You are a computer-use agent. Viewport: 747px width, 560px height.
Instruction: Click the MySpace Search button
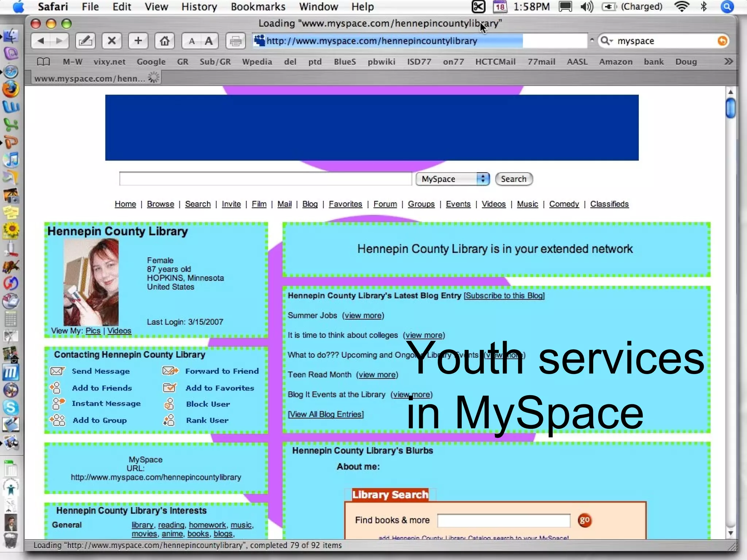514,179
